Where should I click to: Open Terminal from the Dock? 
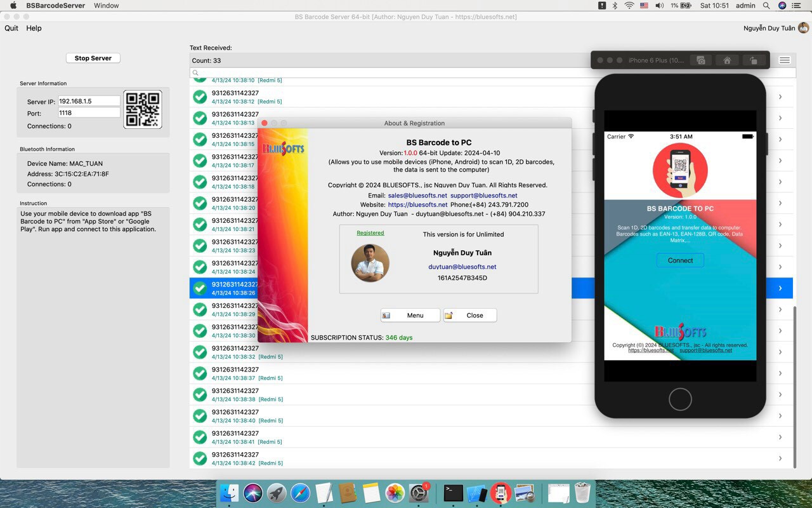[x=453, y=493]
